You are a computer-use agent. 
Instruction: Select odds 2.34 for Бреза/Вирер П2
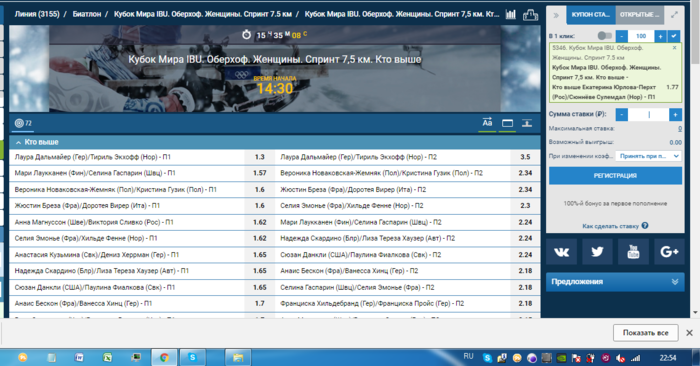[525, 190]
